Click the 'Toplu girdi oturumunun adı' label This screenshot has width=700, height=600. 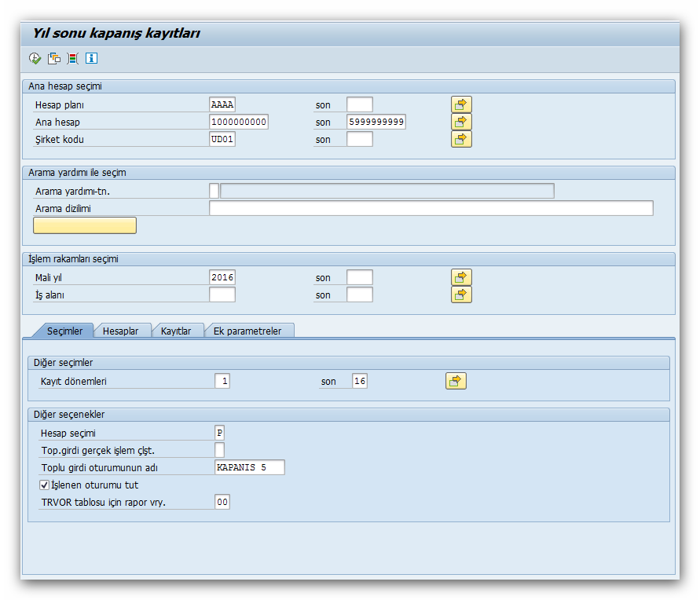click(100, 468)
